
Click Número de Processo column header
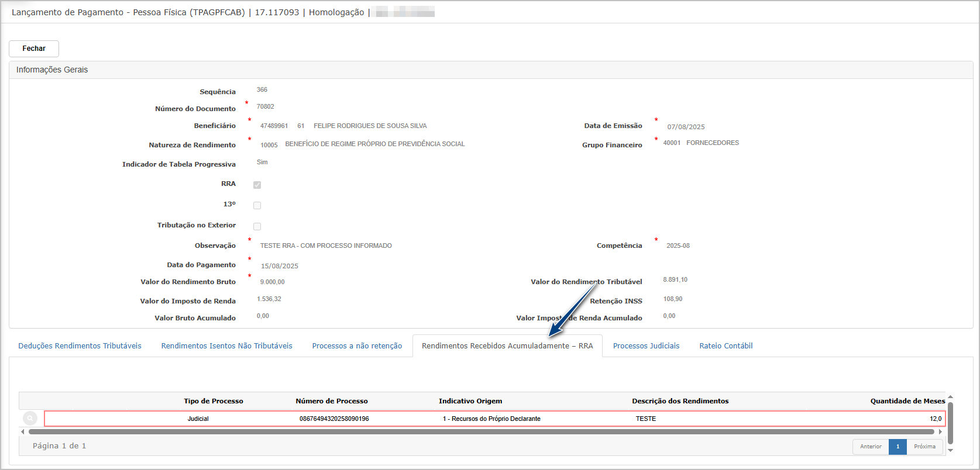(332, 401)
